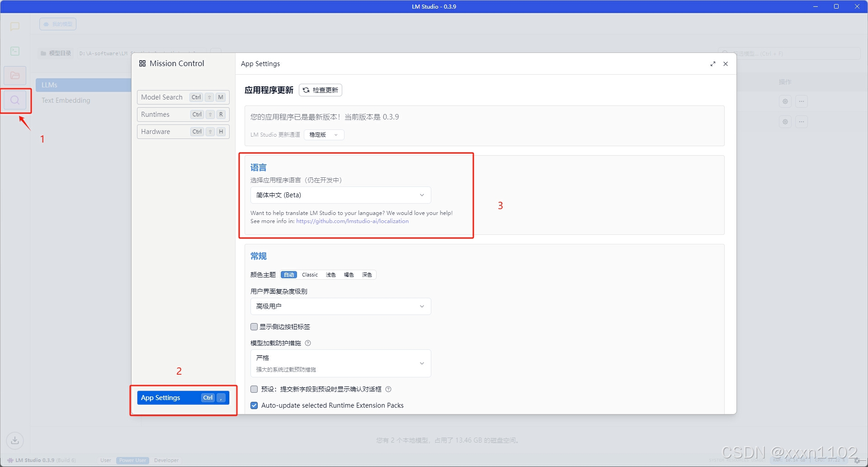Click the Mission Control grid icon

142,63
